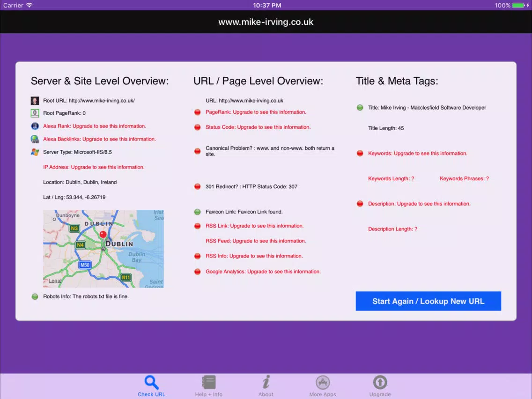Click the Dublin map thumbnail
532x399 pixels.
(x=103, y=249)
